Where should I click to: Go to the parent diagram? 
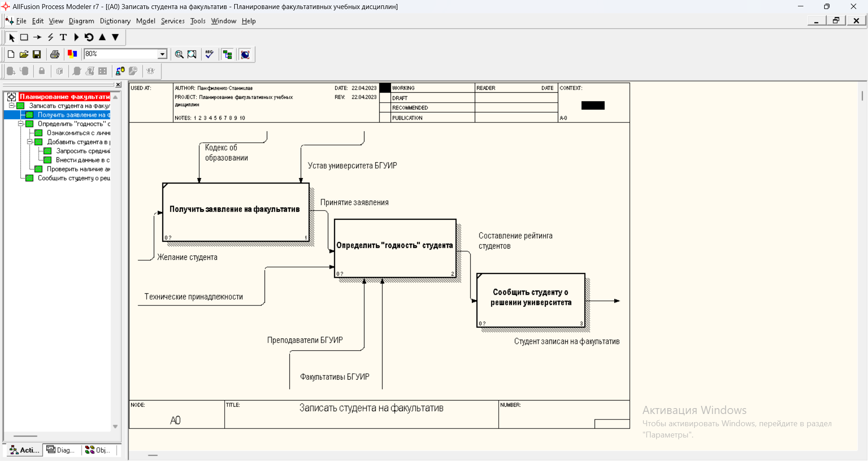[102, 38]
